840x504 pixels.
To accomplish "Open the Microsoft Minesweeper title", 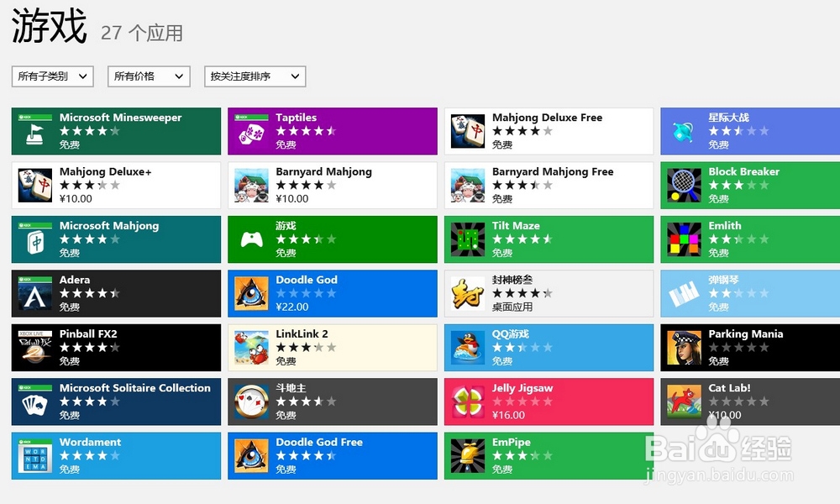I will click(x=120, y=118).
